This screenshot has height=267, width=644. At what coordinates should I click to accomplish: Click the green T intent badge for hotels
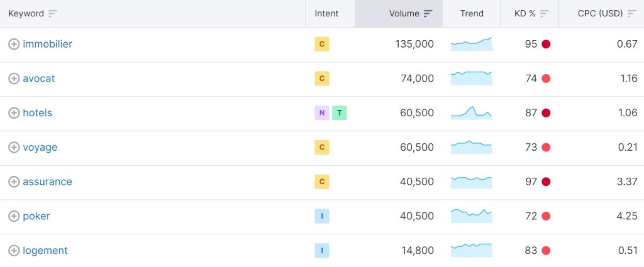[x=340, y=113]
